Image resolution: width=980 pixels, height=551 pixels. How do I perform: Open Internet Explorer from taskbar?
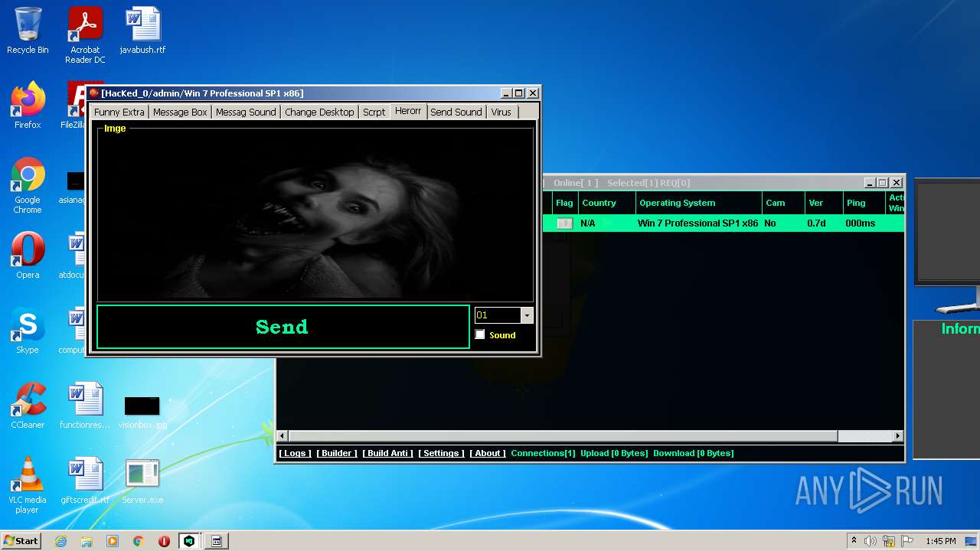point(61,541)
